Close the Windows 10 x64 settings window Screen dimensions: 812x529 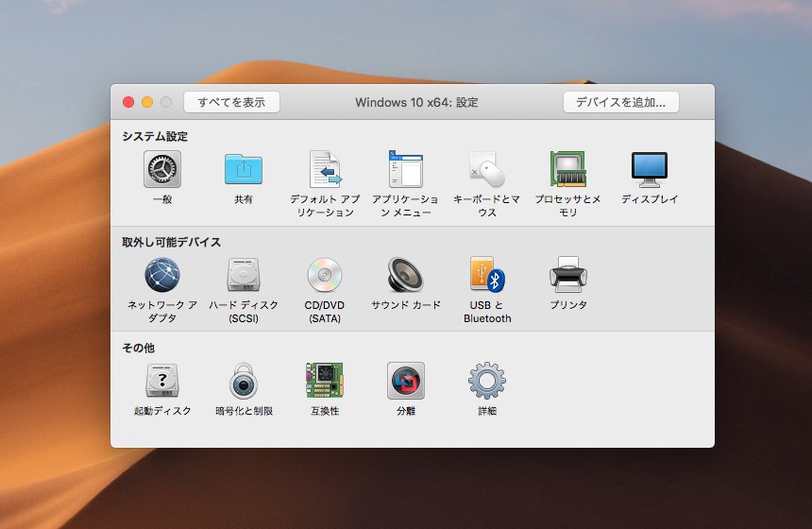(x=128, y=102)
